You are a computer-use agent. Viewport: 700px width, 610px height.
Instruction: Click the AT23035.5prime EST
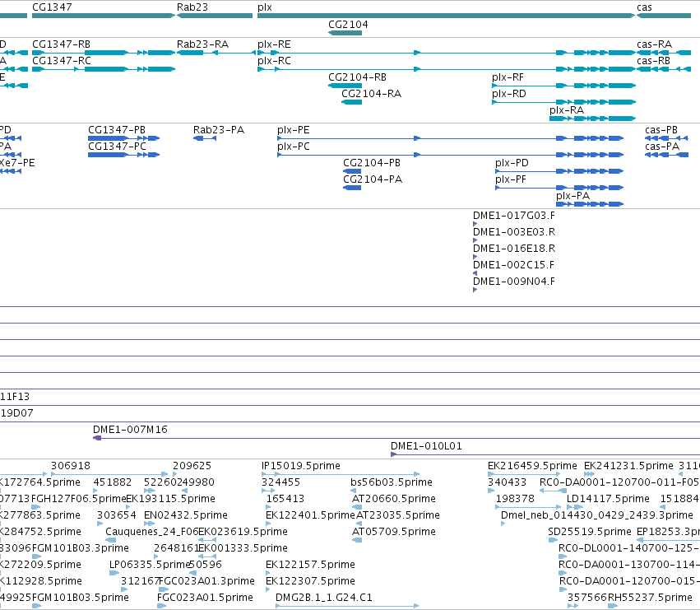coord(359,524)
